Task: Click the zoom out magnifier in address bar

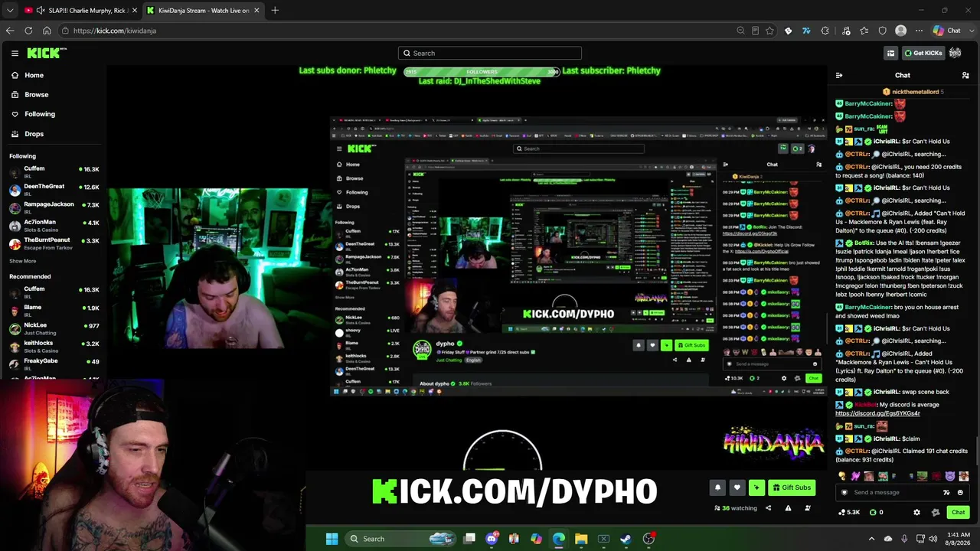Action: pos(740,31)
